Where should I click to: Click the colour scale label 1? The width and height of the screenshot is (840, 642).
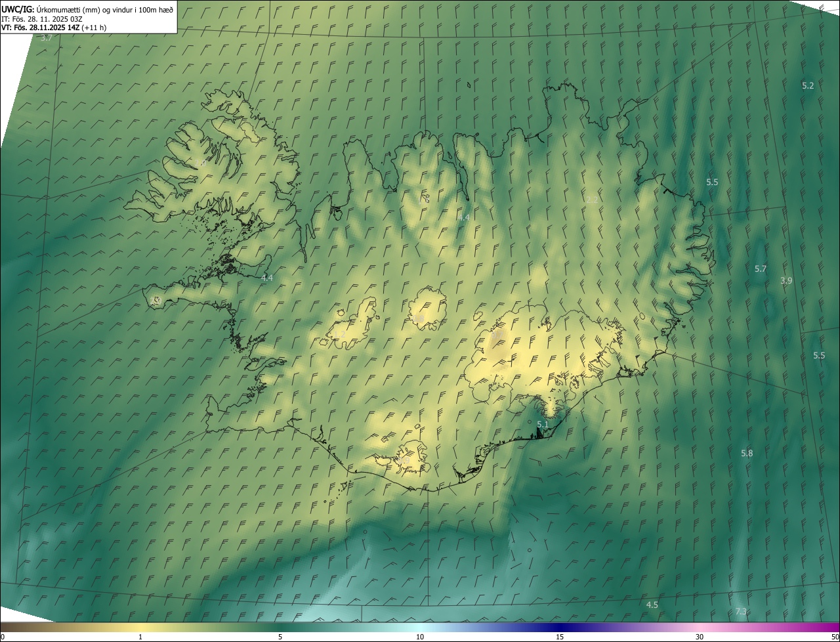140,637
